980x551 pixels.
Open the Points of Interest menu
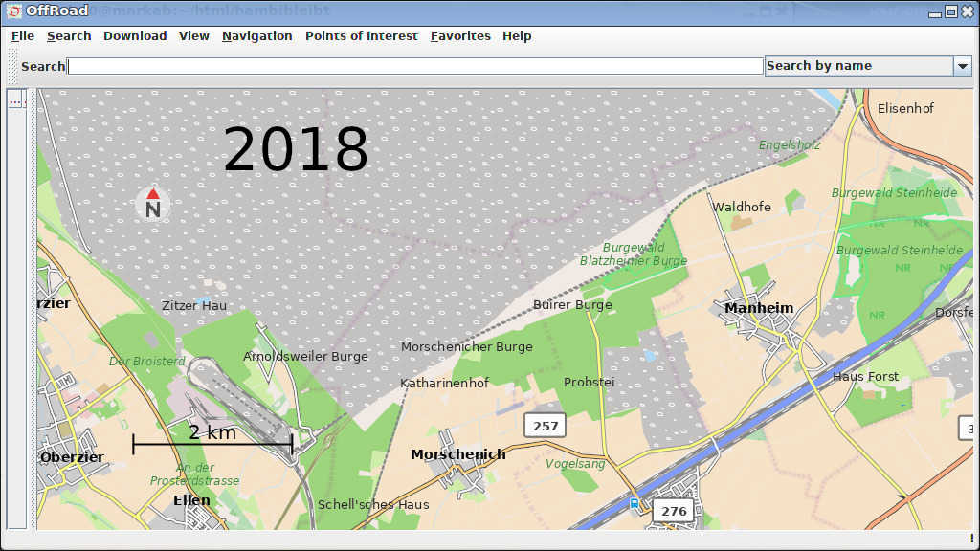361,36
